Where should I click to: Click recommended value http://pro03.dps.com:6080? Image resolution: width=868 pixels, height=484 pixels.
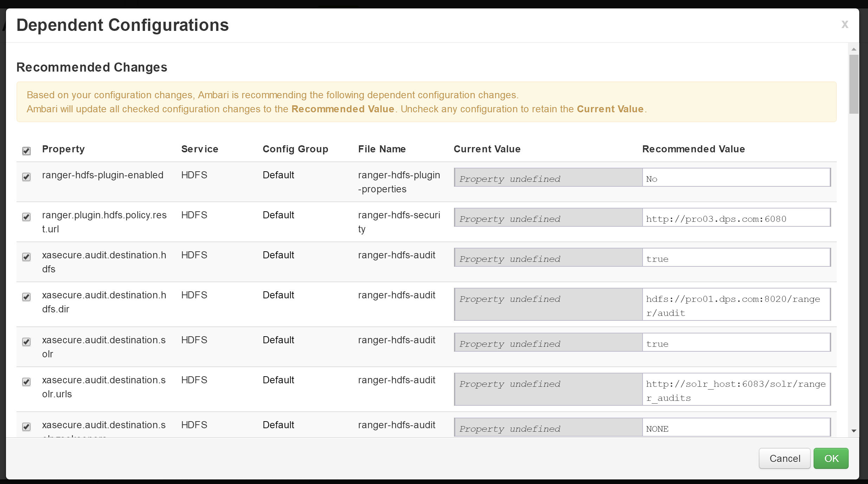pos(736,217)
